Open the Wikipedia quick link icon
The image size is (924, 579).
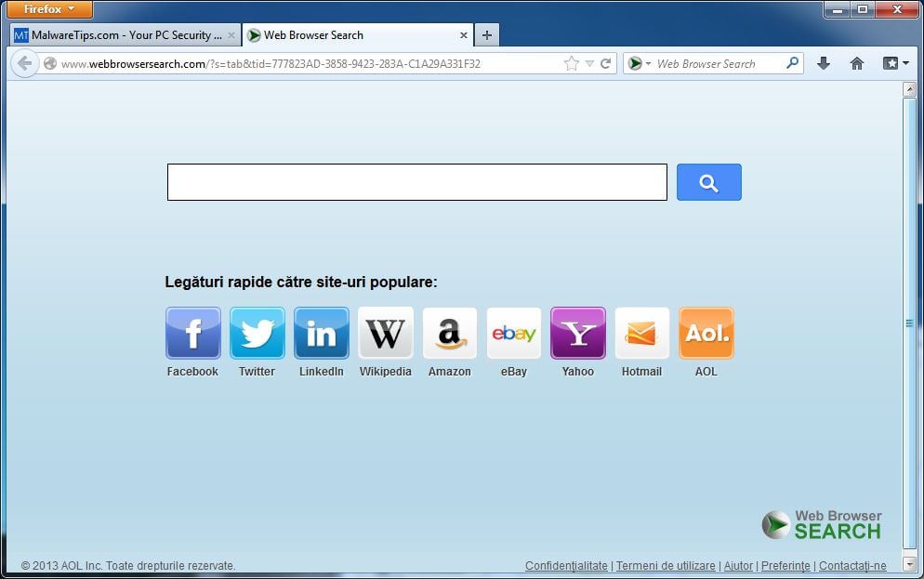[x=386, y=333]
